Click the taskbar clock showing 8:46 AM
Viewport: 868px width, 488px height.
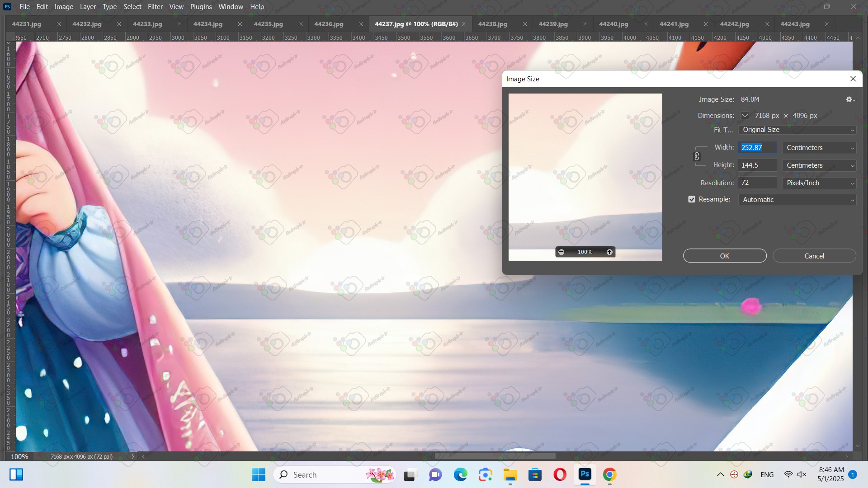click(x=831, y=474)
